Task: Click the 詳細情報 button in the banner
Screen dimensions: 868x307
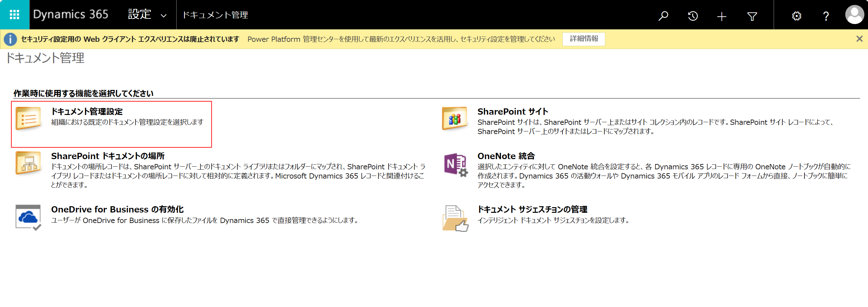Action: coord(583,39)
